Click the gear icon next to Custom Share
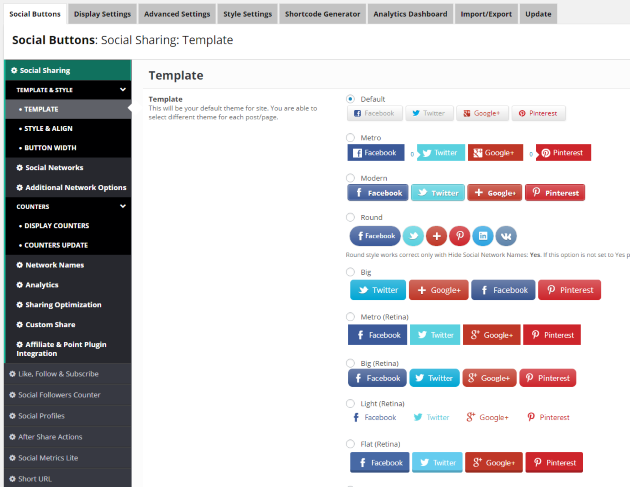 pyautogui.click(x=19, y=324)
